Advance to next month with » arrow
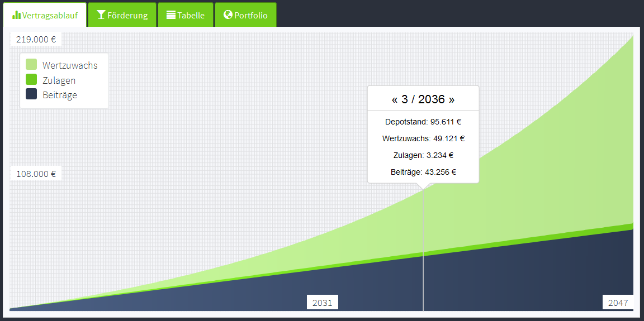This screenshot has width=644, height=321. pyautogui.click(x=451, y=100)
